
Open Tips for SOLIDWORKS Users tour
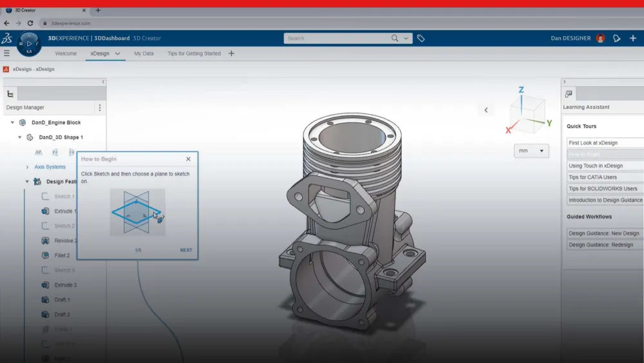point(605,189)
